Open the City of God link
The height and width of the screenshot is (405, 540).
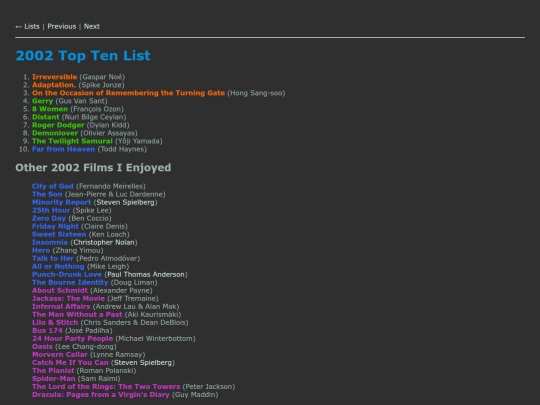point(53,186)
